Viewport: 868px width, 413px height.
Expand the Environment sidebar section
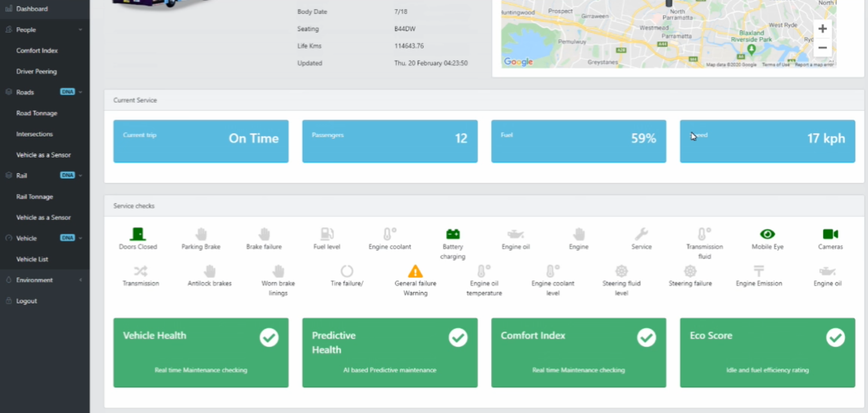click(x=45, y=280)
